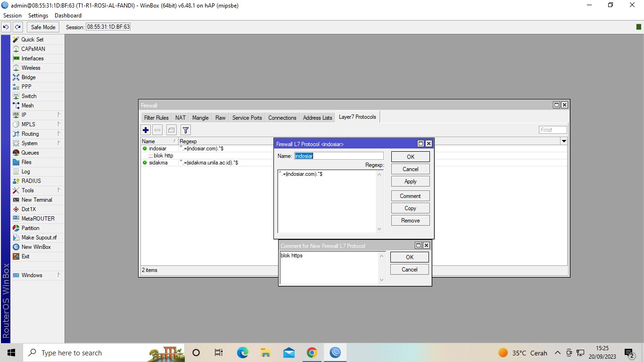Click the minus remove icon in Firewall
Image resolution: width=644 pixels, height=362 pixels.
coord(157,130)
